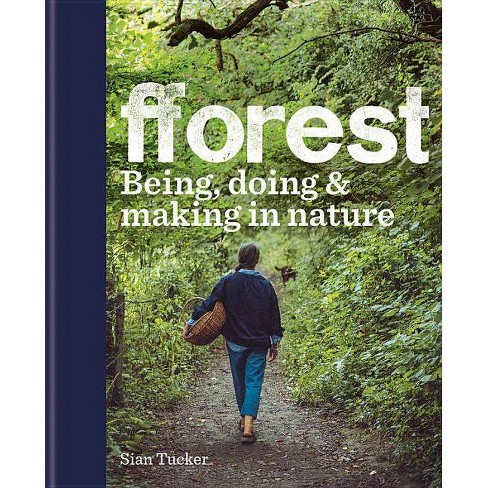
Task: Click the subtitle line "making in nature"
Action: click(257, 215)
